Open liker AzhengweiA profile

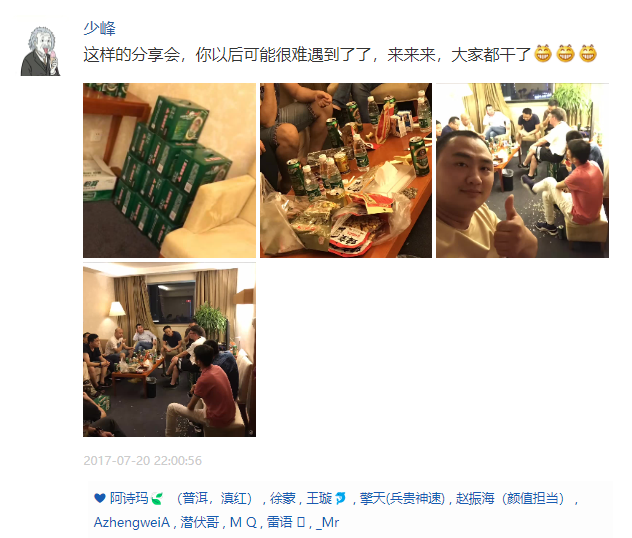[132, 522]
